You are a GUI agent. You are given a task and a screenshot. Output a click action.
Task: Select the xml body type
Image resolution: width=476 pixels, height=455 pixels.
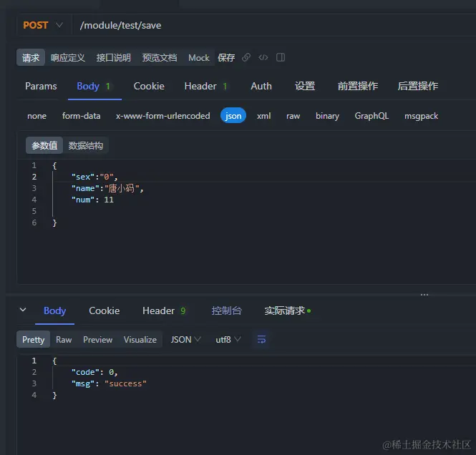[x=264, y=116]
